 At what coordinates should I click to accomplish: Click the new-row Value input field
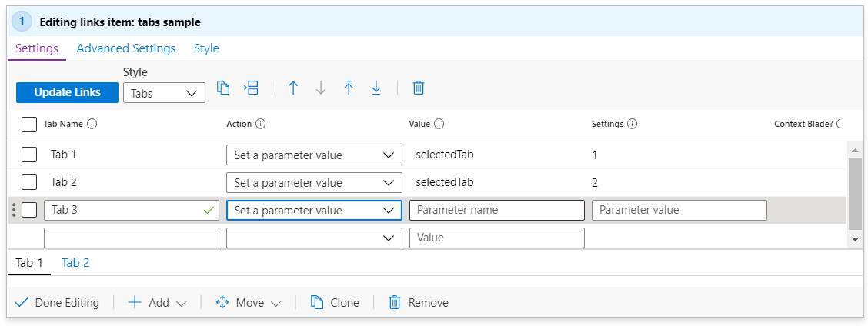pos(496,238)
